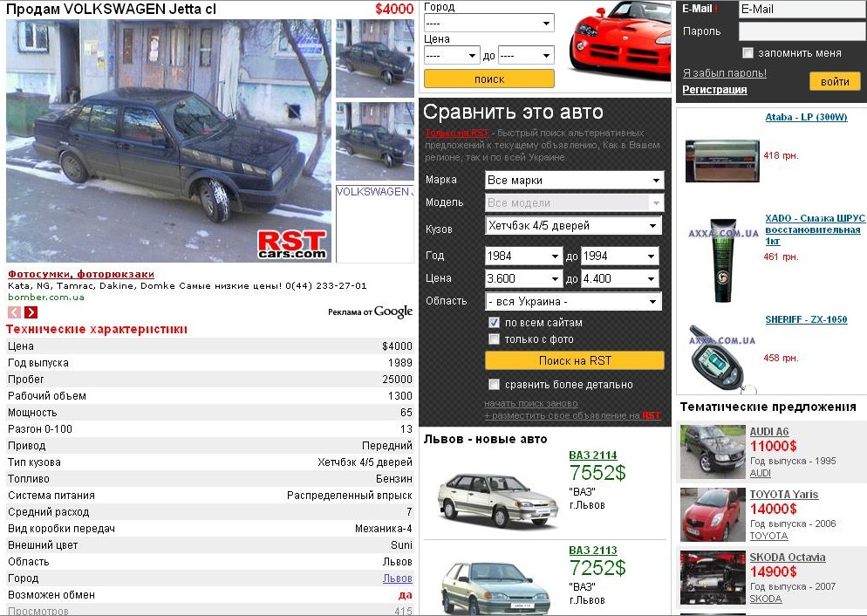Click the small 'AUDI' brand link
This screenshot has height=616, width=867.
[x=761, y=473]
